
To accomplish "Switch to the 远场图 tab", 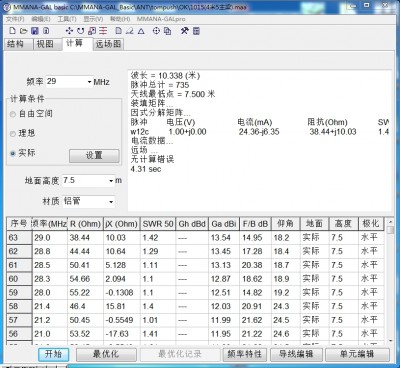I will 108,44.
